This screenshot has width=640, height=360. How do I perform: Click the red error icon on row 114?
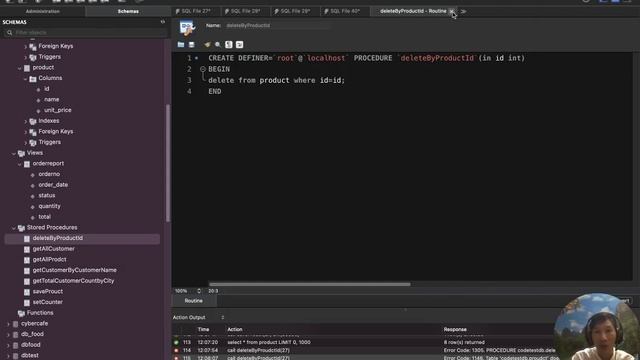[176, 350]
